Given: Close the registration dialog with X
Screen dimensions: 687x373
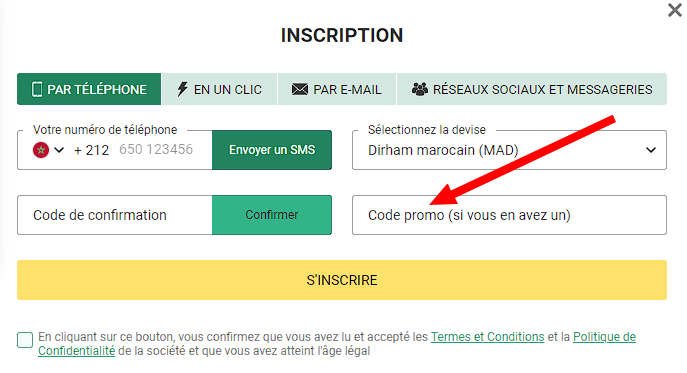Looking at the screenshot, I should (x=675, y=10).
